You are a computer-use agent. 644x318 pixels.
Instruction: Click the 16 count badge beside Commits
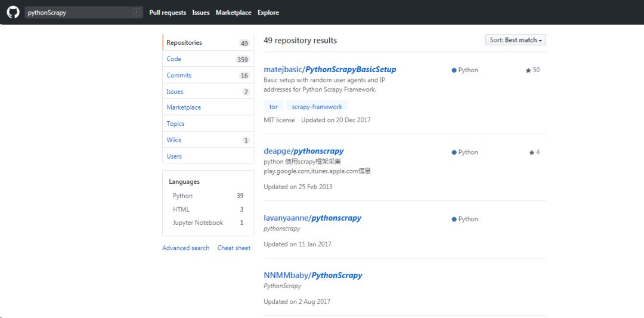(244, 76)
